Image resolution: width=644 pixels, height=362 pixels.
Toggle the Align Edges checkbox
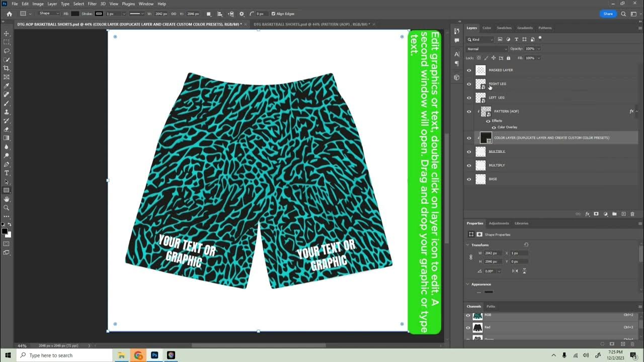(x=273, y=14)
